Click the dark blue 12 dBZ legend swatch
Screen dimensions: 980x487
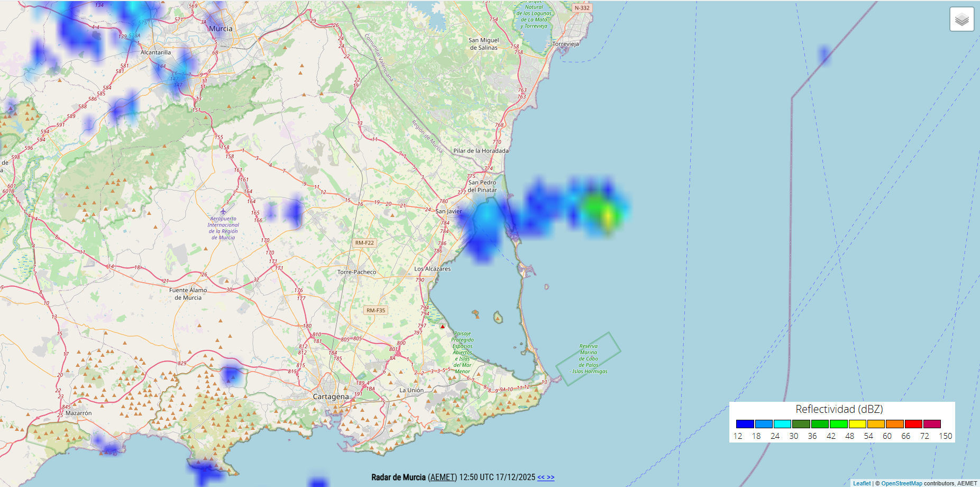pyautogui.click(x=745, y=424)
